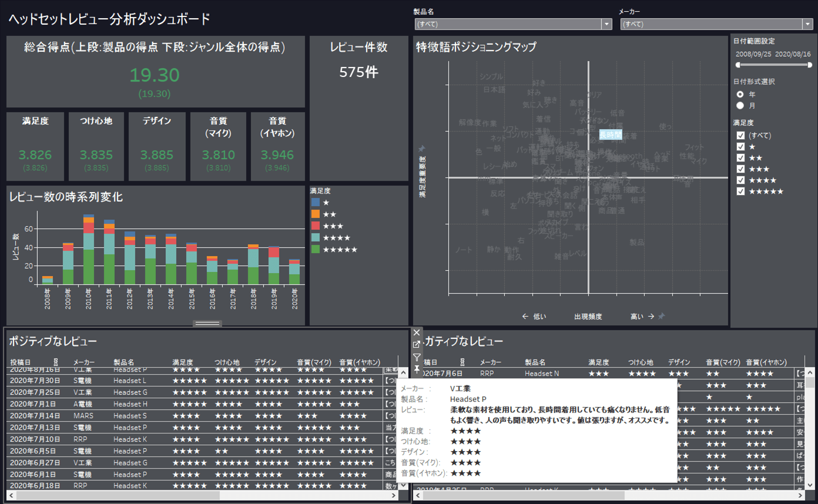Screen dimensions: 818x504
Task: Click the 2020/08/16 end date value
Action: pyautogui.click(x=793, y=54)
